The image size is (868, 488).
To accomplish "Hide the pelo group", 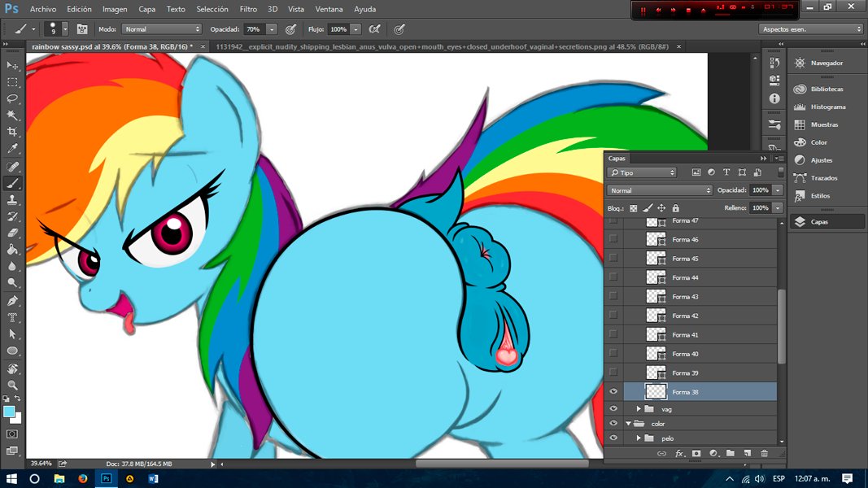I will (x=613, y=438).
